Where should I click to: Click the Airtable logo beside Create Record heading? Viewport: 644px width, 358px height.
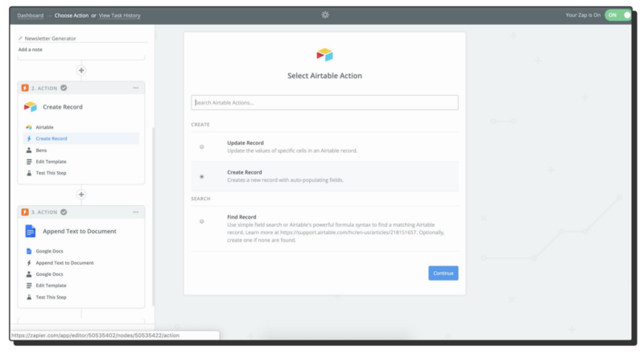point(31,107)
